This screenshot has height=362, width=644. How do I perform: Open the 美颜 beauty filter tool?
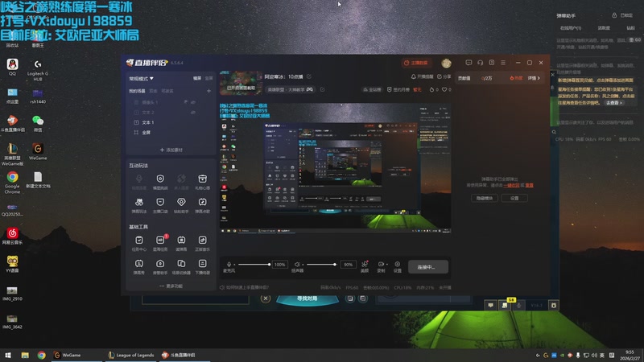tap(365, 266)
